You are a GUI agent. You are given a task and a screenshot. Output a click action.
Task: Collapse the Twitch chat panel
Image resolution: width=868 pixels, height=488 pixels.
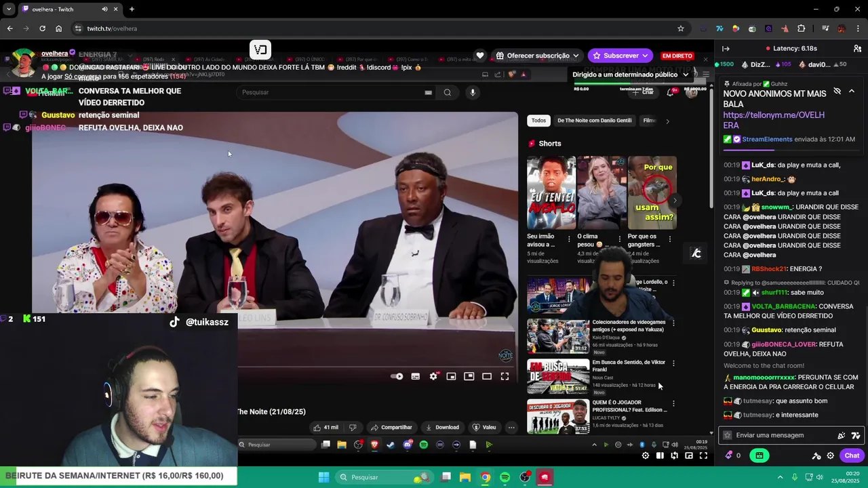(726, 49)
